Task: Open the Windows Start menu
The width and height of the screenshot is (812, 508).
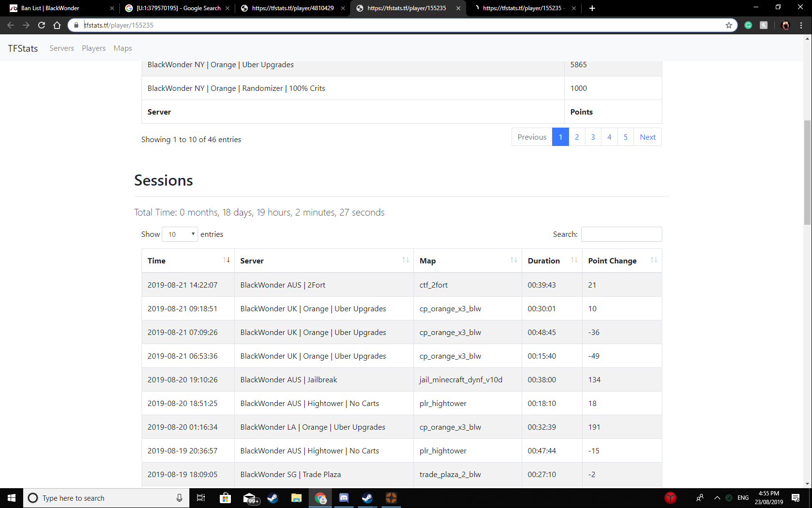Action: click(12, 498)
